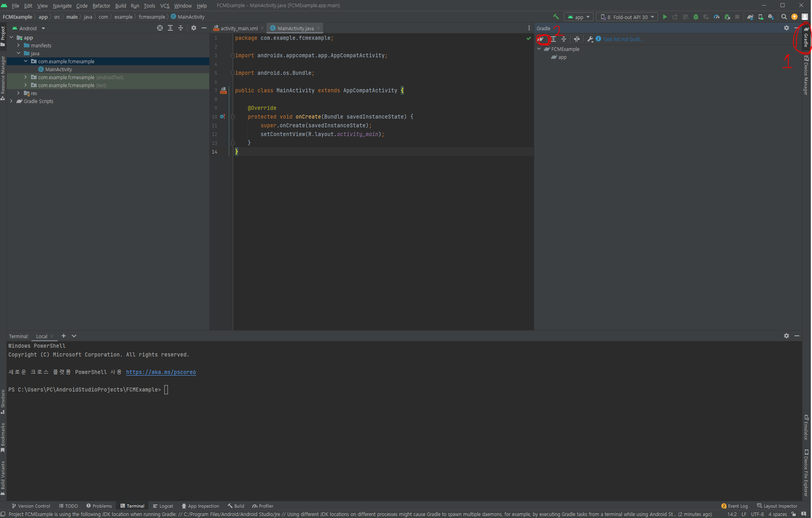Toggle the Gradle side tool window
The height and width of the screenshot is (518, 812).
pos(806,38)
